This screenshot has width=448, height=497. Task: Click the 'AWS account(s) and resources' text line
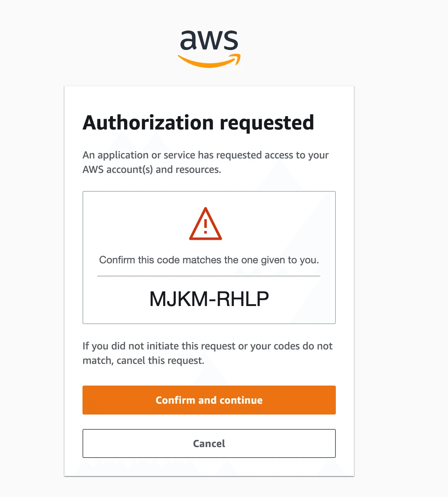(152, 170)
